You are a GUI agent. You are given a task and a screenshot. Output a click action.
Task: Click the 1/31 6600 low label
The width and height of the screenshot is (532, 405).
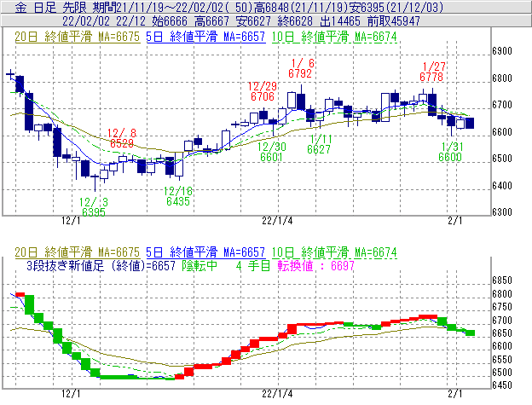(x=451, y=152)
